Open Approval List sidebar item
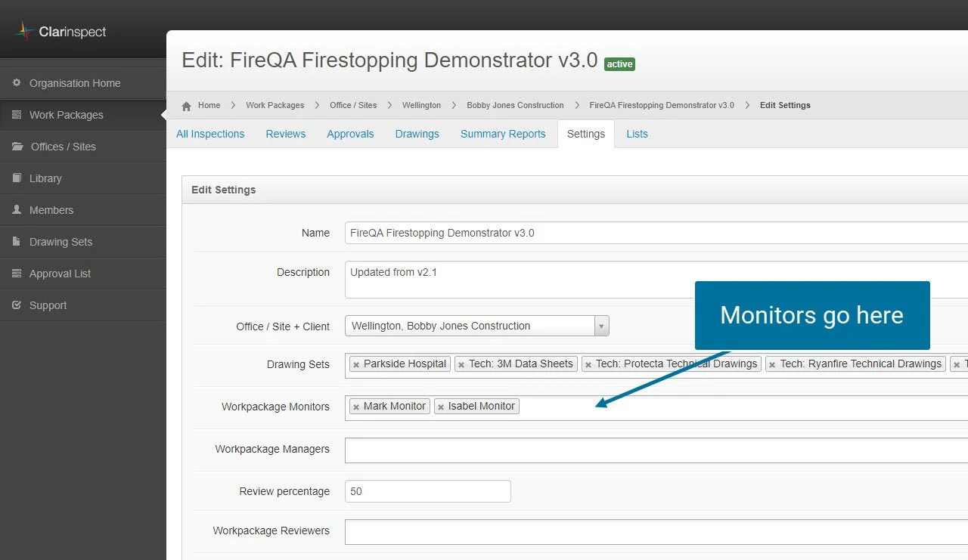 83,274
